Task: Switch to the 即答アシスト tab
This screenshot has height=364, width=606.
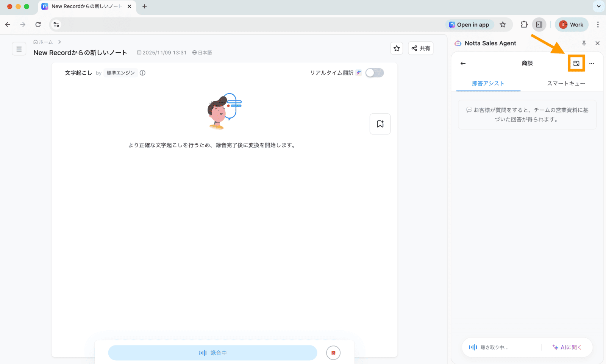Action: [488, 83]
